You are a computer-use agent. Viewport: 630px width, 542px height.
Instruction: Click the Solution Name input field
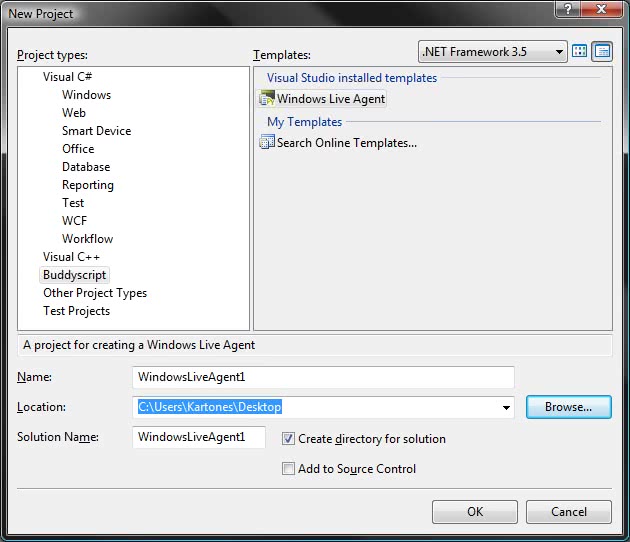199,437
